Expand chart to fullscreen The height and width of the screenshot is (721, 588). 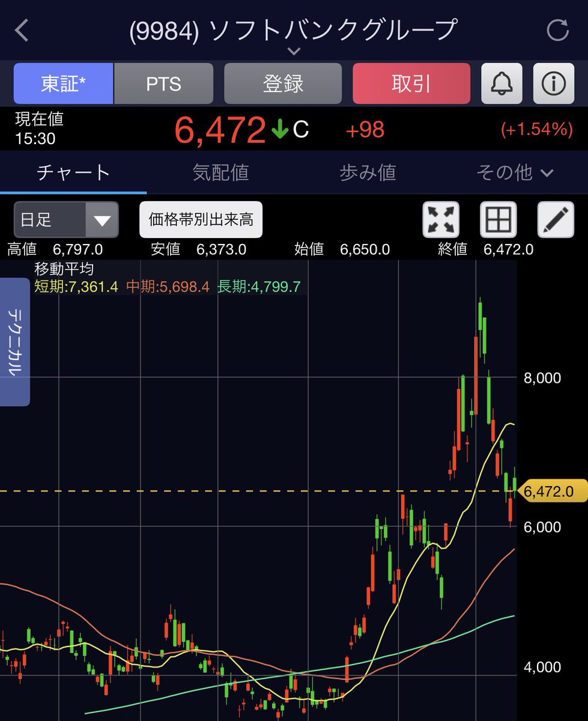(441, 219)
